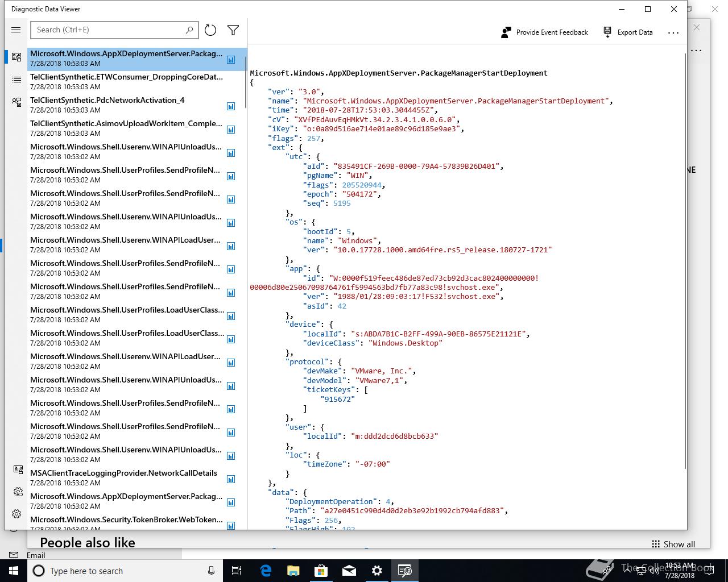Viewport: 728px width, 582px height.
Task: Click the Provide Event Feedback person icon
Action: 506,32
